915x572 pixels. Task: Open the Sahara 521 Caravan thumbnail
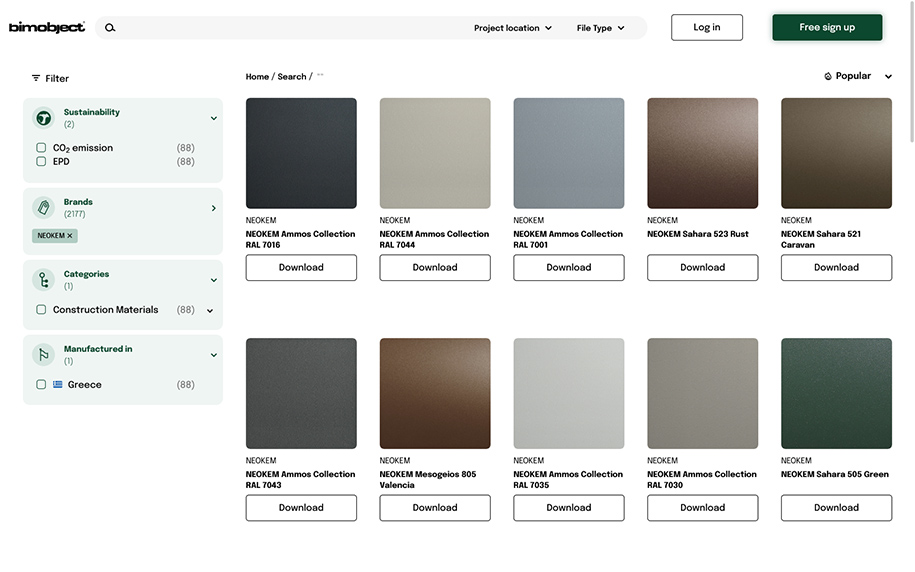[x=836, y=153]
